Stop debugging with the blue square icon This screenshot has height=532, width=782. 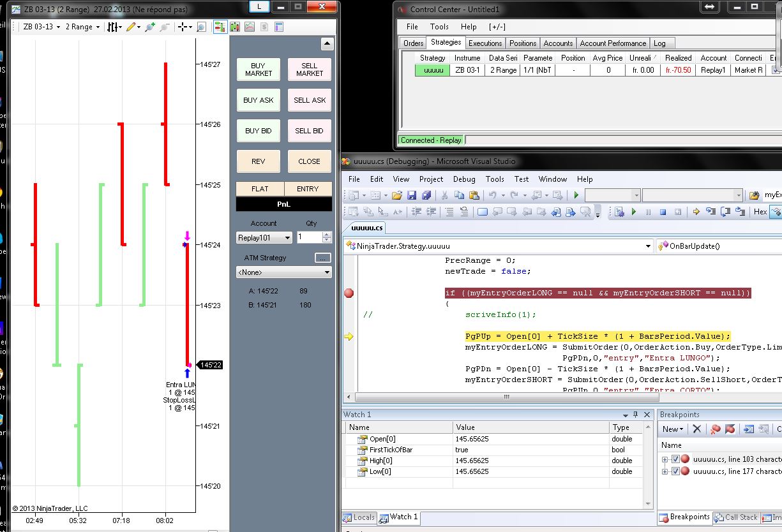point(663,212)
